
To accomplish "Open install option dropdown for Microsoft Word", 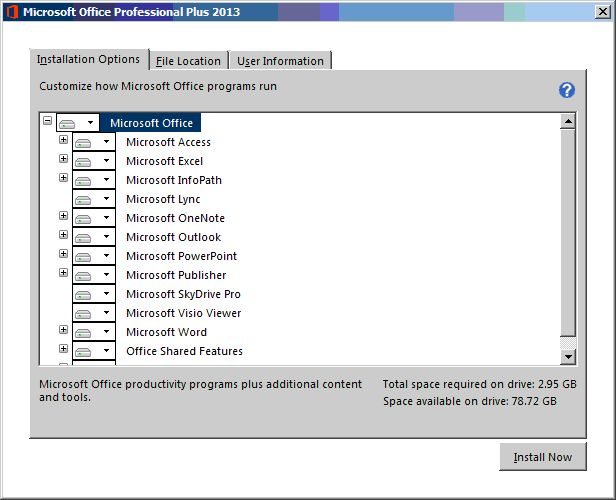I will tap(94, 332).
